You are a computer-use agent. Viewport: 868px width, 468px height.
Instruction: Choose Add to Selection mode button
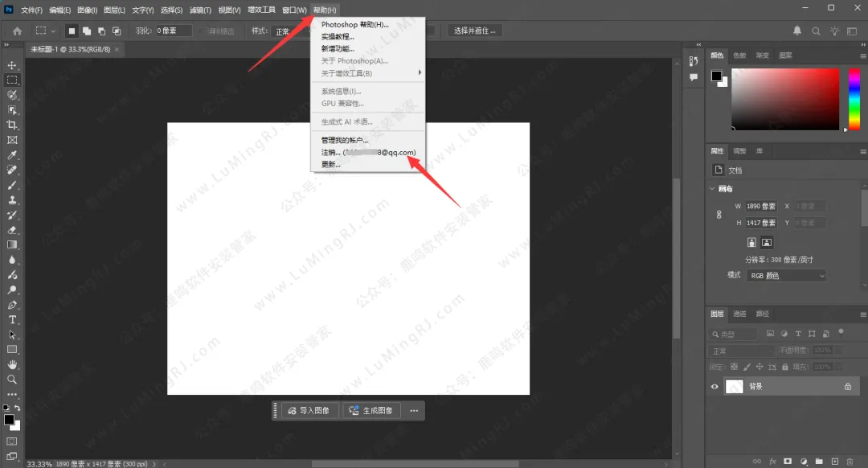coord(87,31)
